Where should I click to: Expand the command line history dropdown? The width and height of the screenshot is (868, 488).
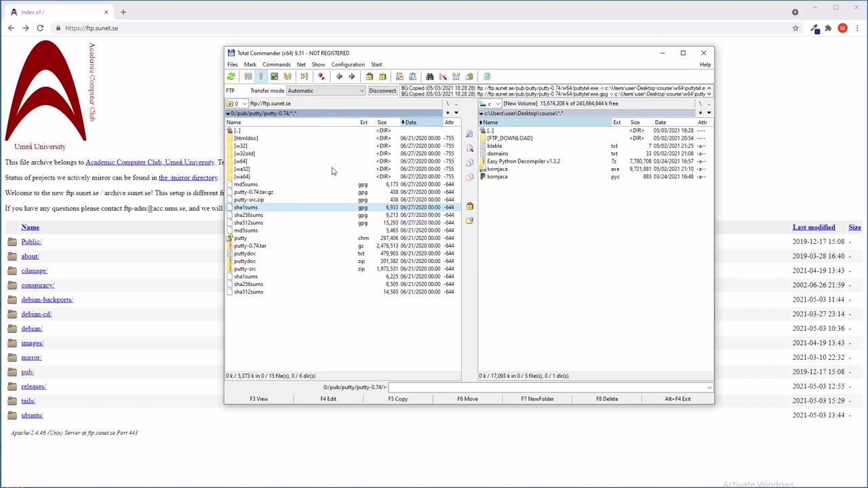tap(709, 388)
